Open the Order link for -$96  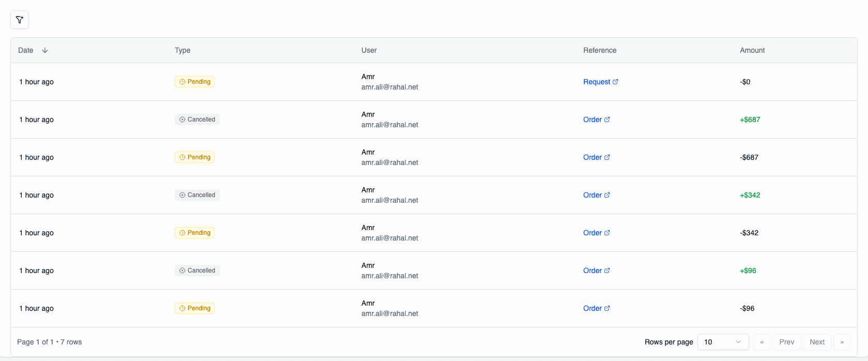pos(593,308)
